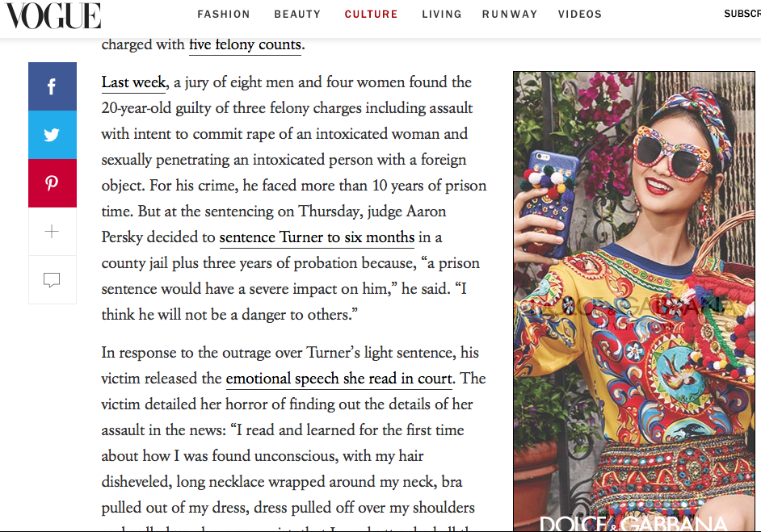The image size is (761, 532).
Task: Open more sharing options plus icon
Action: coord(53,232)
